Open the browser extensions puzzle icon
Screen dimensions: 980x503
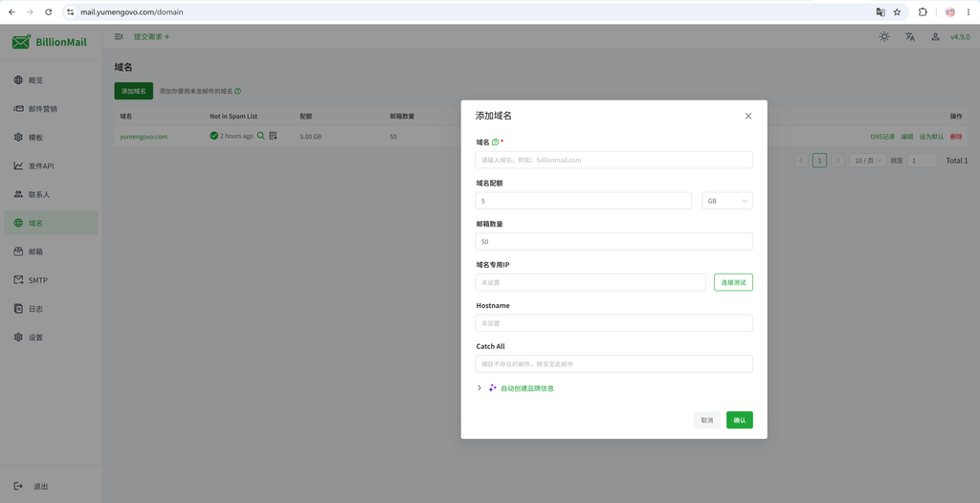pyautogui.click(x=923, y=11)
